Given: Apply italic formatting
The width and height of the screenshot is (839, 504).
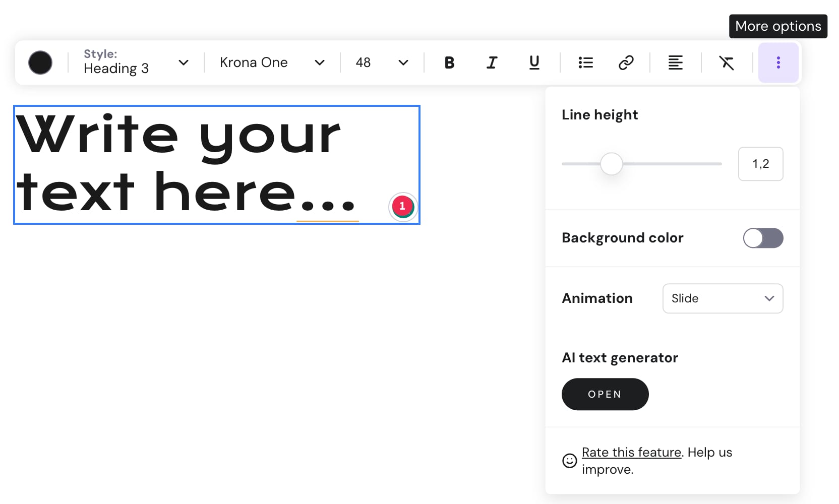Looking at the screenshot, I should (x=492, y=62).
